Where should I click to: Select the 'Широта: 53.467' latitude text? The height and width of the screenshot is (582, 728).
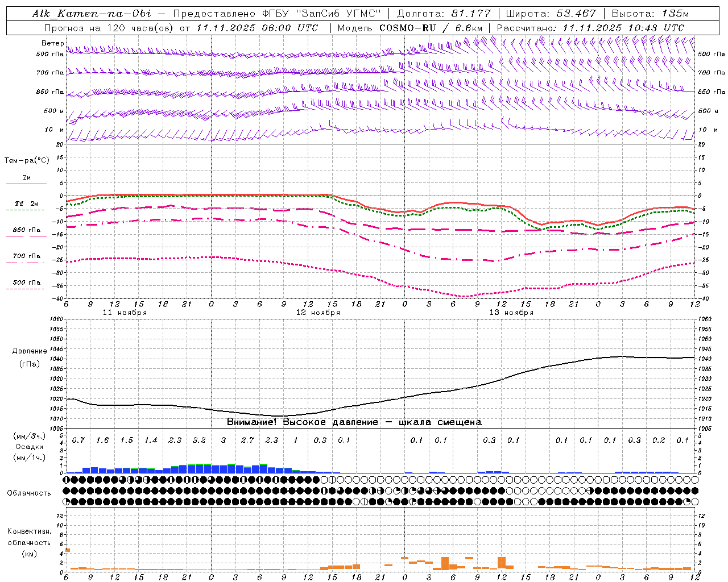tap(551, 14)
